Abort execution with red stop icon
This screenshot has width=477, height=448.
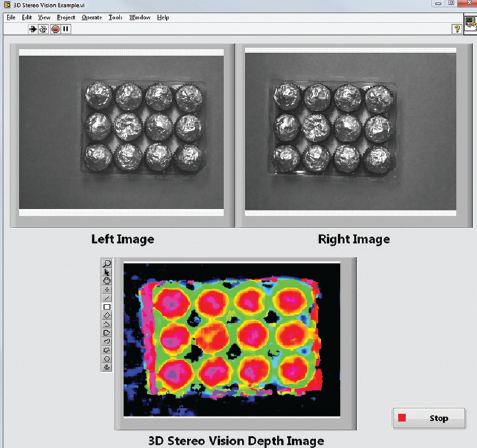click(55, 29)
